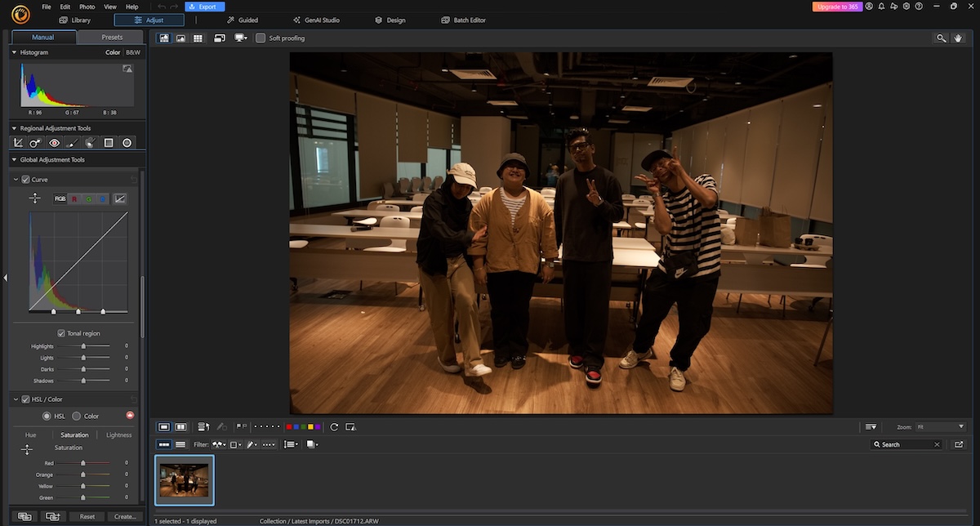Select the DSC01712 thumbnail
The width and height of the screenshot is (980, 526).
(184, 480)
